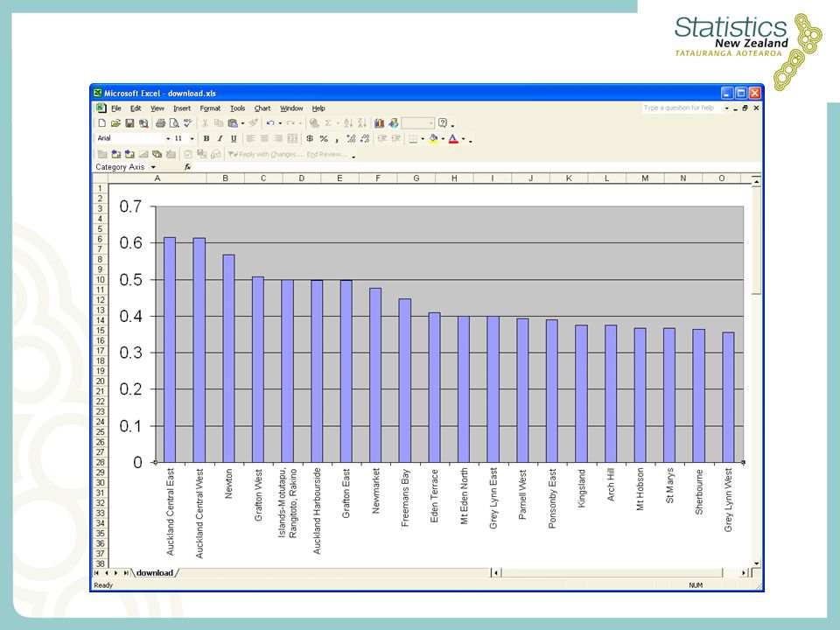Sort descending with the Z-A icon
The height and width of the screenshot is (630, 840).
coord(362,123)
